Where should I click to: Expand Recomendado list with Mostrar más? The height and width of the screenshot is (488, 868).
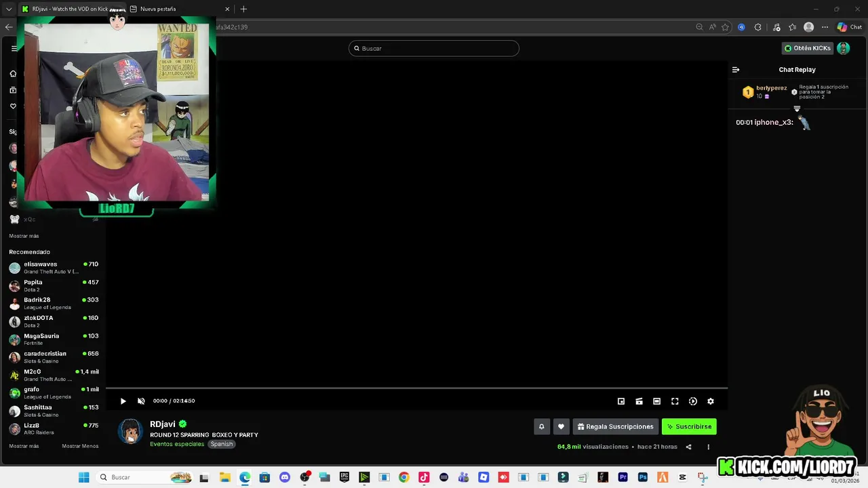[x=24, y=446]
